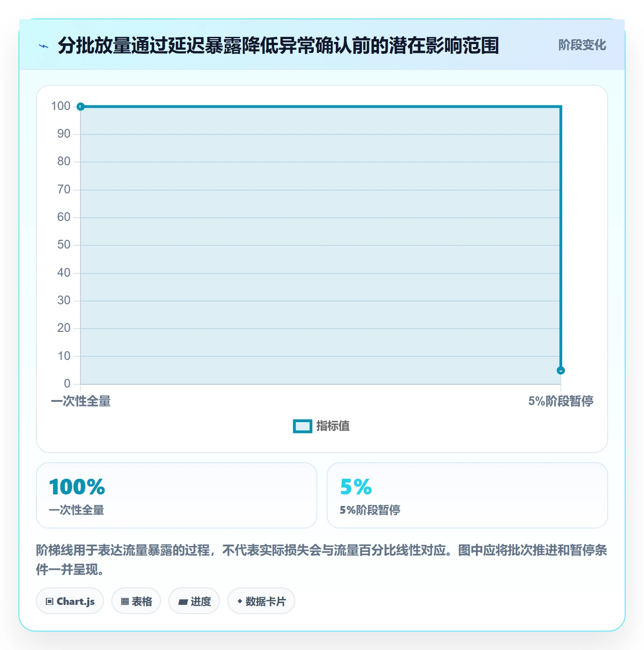Click the 数据卡片 tag chip

pyautogui.click(x=261, y=601)
